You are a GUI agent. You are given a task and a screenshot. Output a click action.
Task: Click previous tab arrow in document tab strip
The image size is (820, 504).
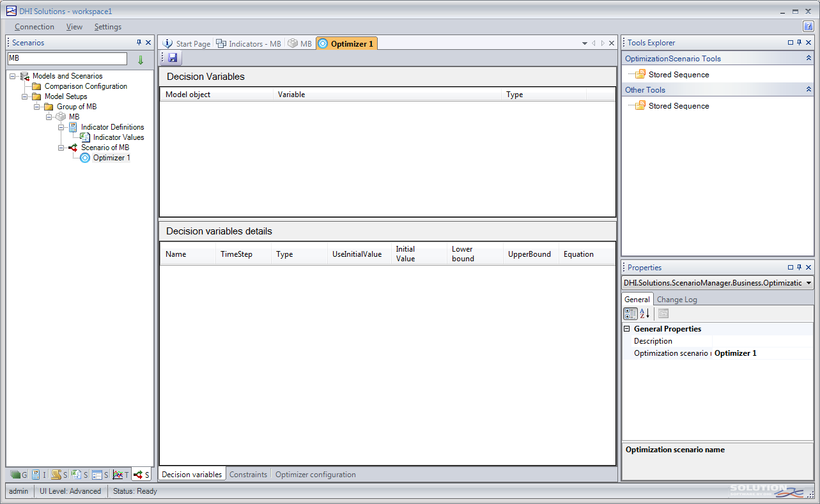[594, 43]
